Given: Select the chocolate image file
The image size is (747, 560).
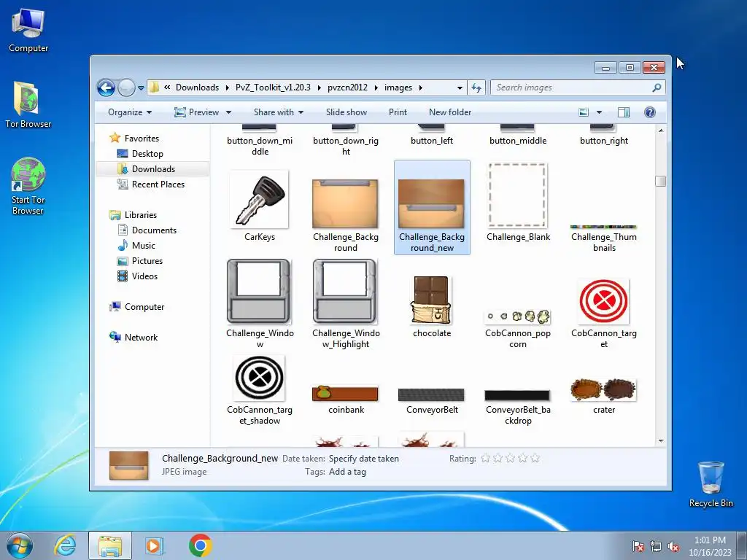Looking at the screenshot, I should click(x=432, y=307).
